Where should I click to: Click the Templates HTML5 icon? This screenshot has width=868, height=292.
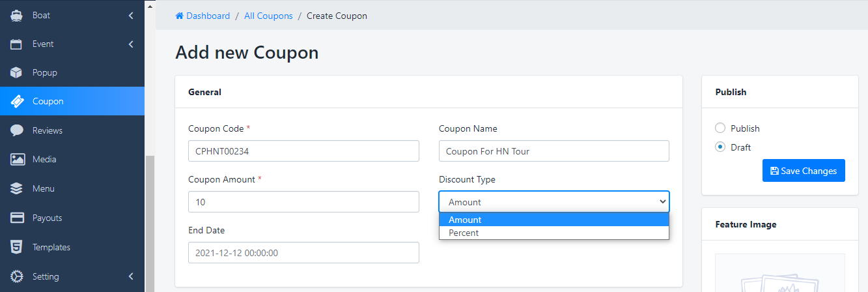pos(17,247)
